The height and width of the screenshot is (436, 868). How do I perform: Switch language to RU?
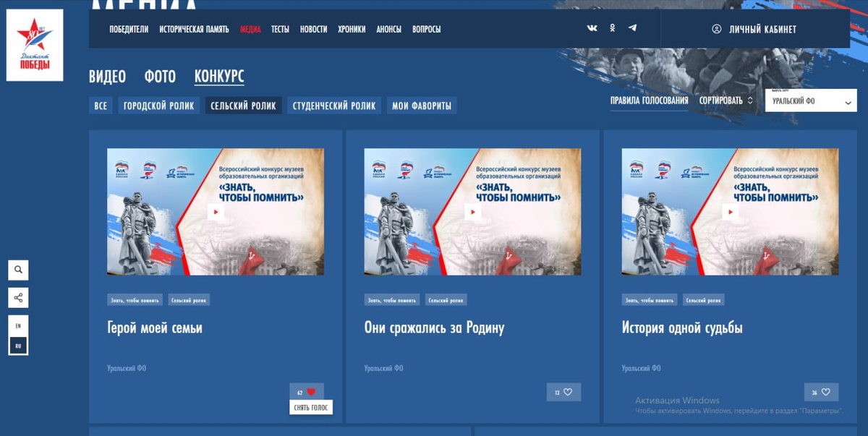click(x=18, y=346)
